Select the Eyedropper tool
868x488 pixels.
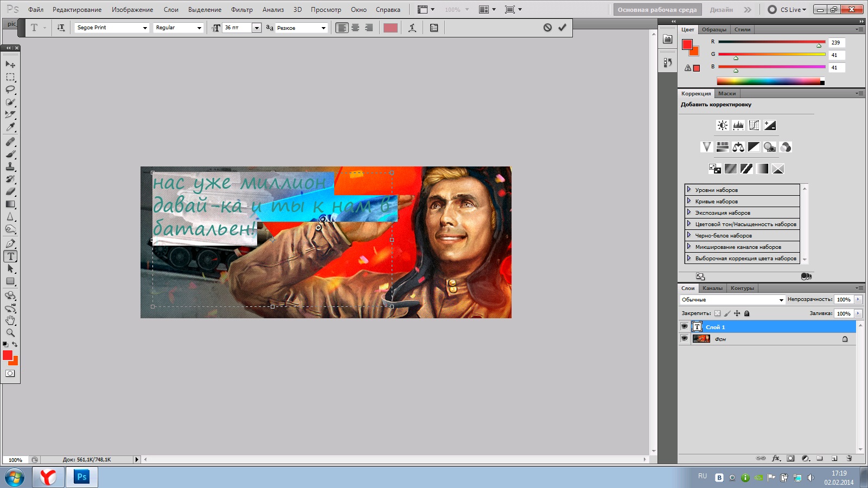click(x=10, y=127)
